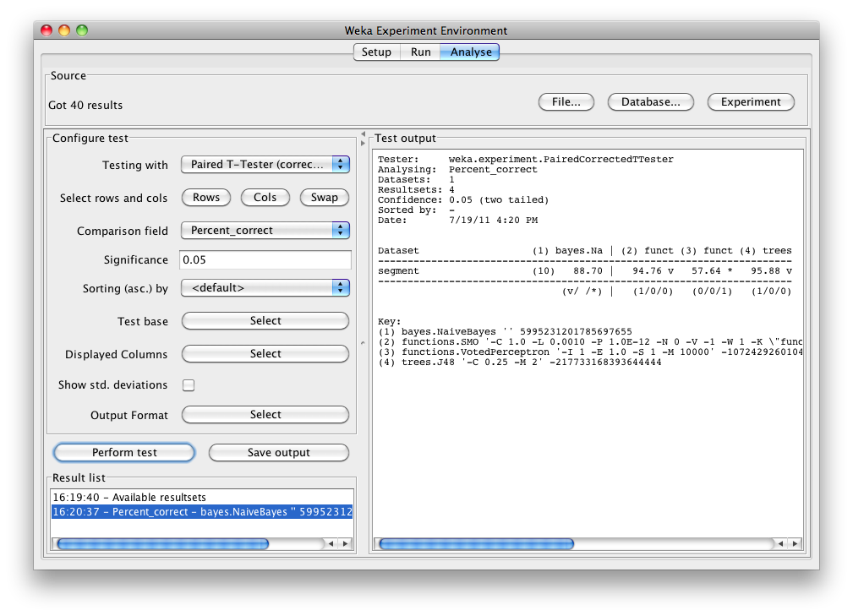853x616 pixels.
Task: Open the Sorting (asc.) by dropdown
Action: 265,287
